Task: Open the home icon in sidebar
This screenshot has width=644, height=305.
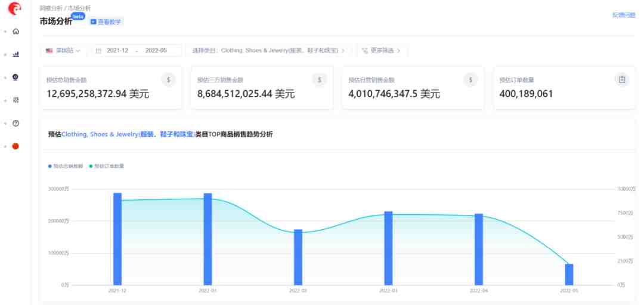Action: pyautogui.click(x=16, y=31)
